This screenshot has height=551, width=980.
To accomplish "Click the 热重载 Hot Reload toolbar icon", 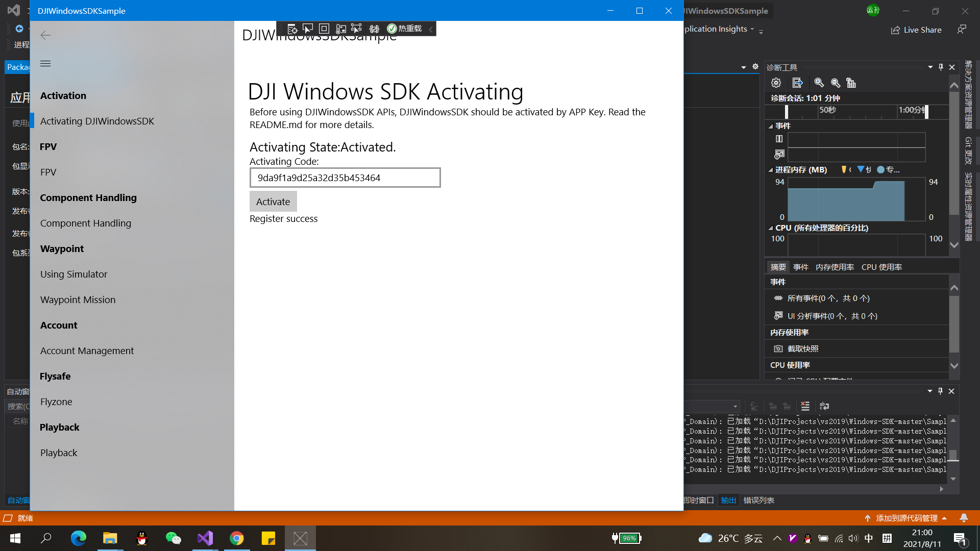I will coord(403,29).
